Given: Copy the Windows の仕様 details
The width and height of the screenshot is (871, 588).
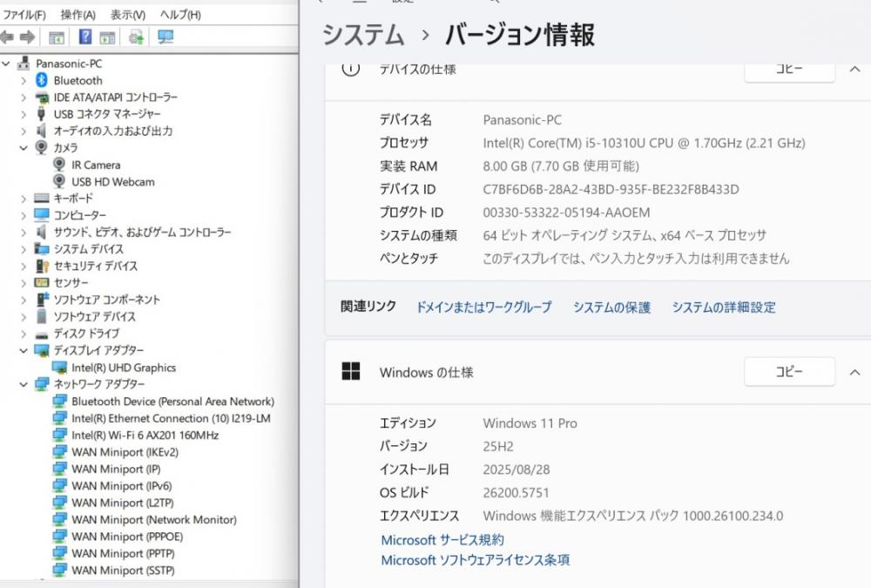Looking at the screenshot, I should point(789,372).
